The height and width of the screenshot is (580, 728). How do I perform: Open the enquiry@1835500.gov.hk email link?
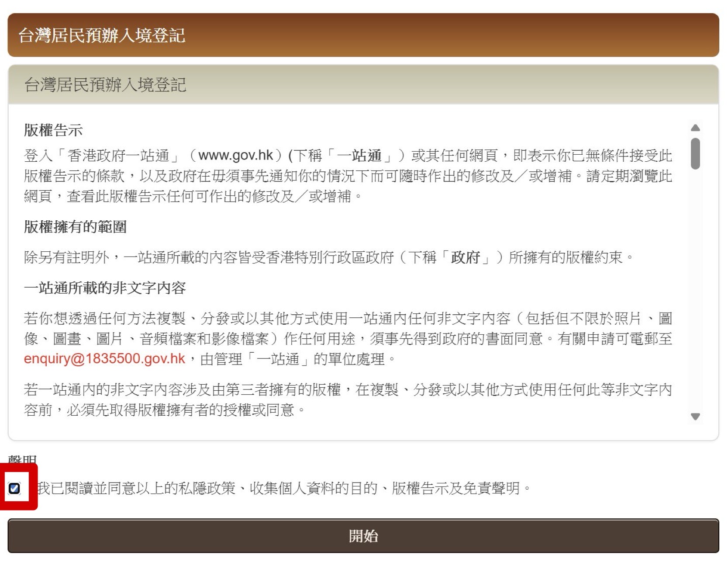(104, 358)
